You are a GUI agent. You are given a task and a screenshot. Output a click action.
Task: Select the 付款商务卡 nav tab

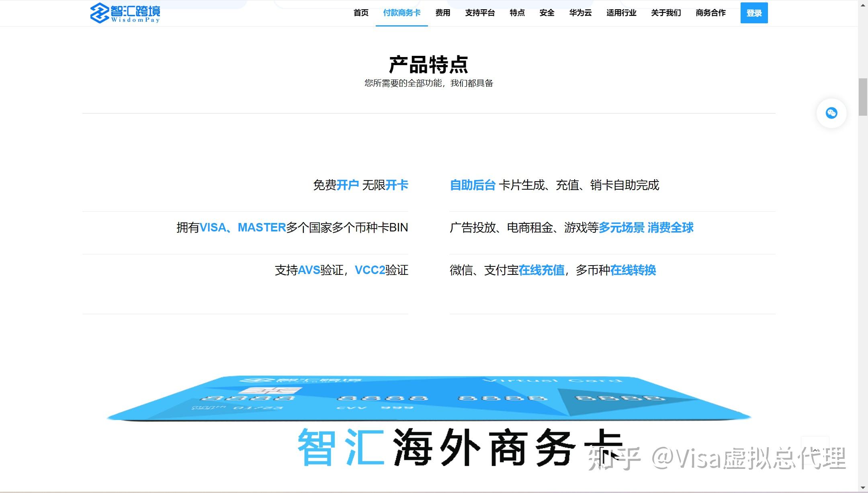click(401, 13)
